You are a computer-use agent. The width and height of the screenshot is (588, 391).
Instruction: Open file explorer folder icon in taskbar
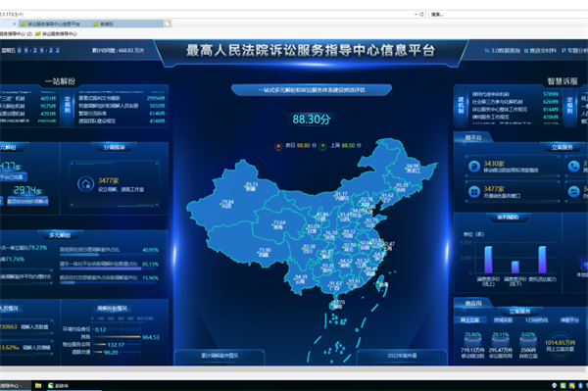(38, 385)
